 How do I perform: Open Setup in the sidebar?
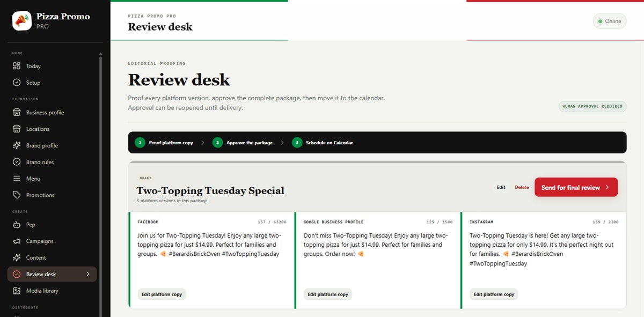[x=52, y=83]
